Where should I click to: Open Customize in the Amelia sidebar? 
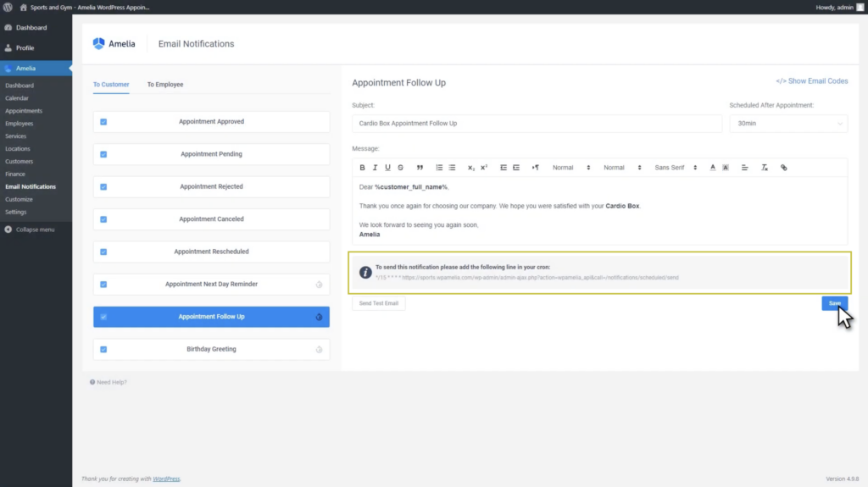[19, 199]
